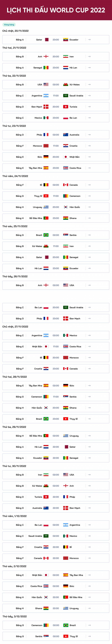Click the Ecuador flag on 20/11
The width and height of the screenshot is (112, 644).
tap(65, 39)
